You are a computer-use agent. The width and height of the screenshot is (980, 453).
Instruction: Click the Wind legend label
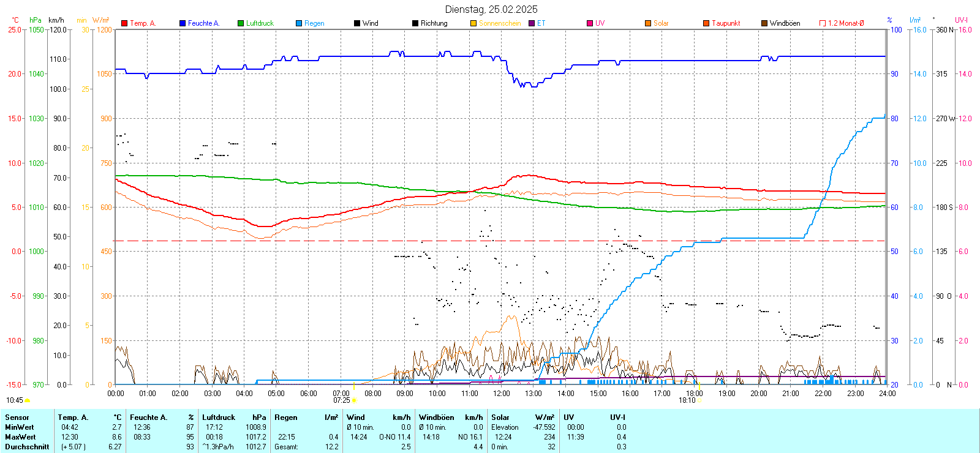click(x=370, y=23)
